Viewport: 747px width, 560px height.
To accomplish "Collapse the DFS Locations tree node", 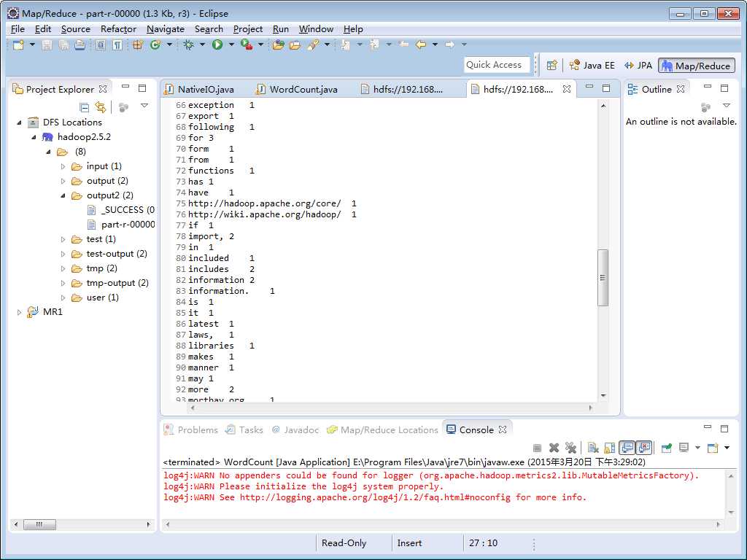I will tap(20, 122).
